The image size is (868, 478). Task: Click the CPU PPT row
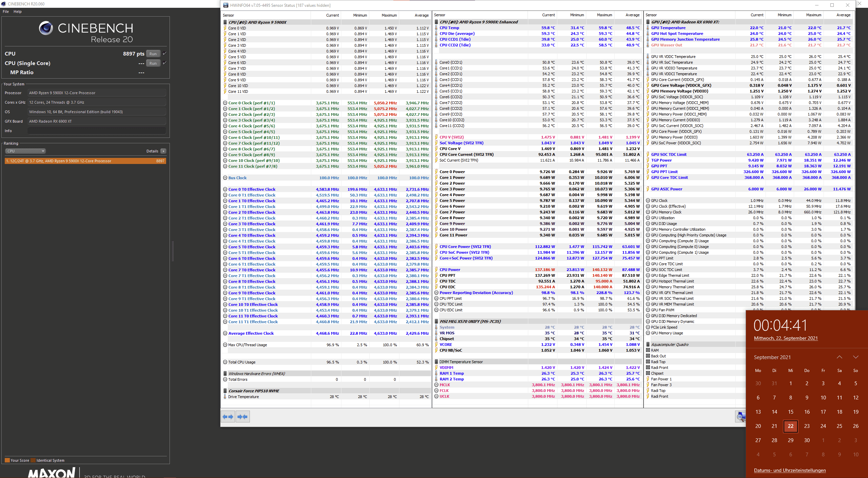(537, 275)
